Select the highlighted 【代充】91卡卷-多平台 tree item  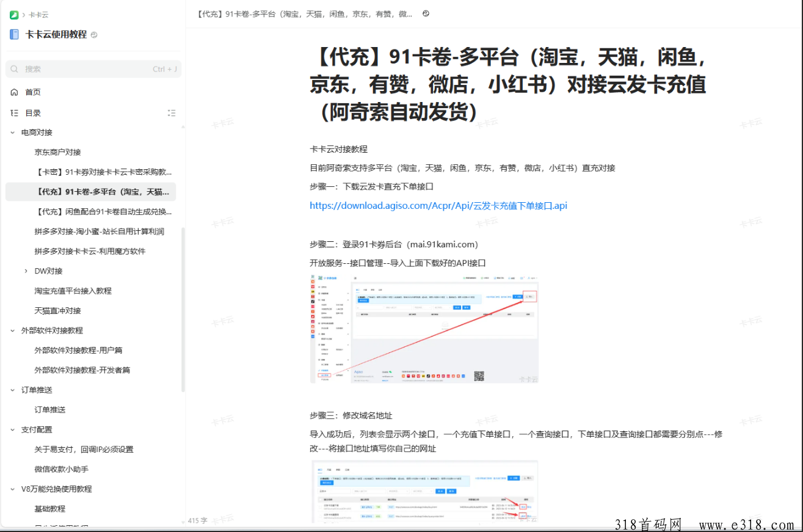pos(90,192)
